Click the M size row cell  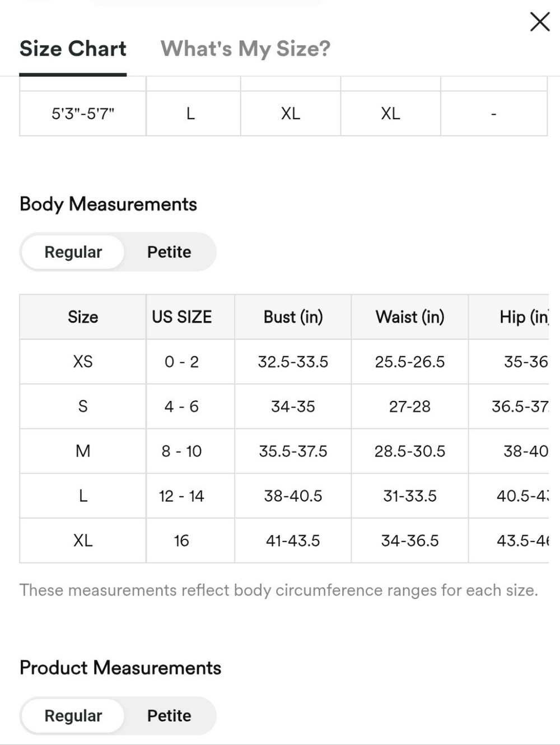[x=83, y=451]
